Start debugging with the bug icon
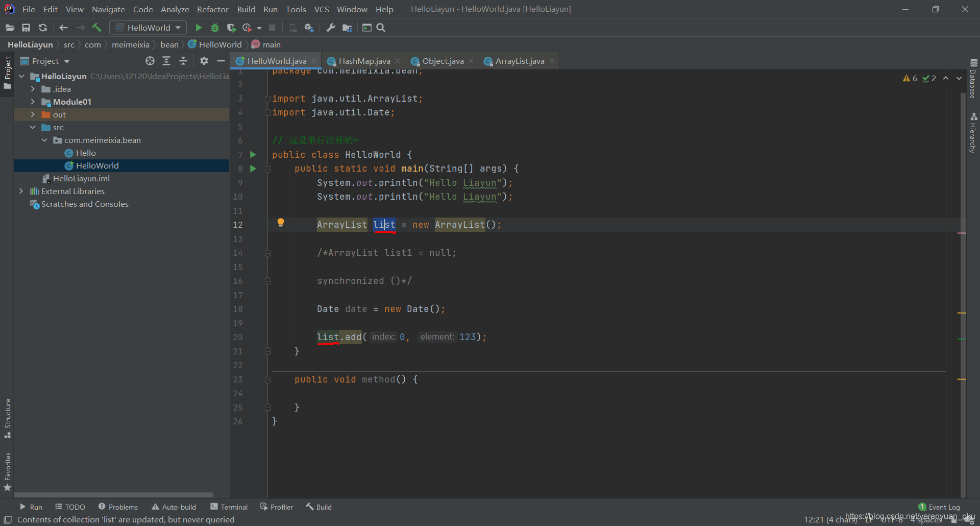The width and height of the screenshot is (980, 526). click(215, 28)
